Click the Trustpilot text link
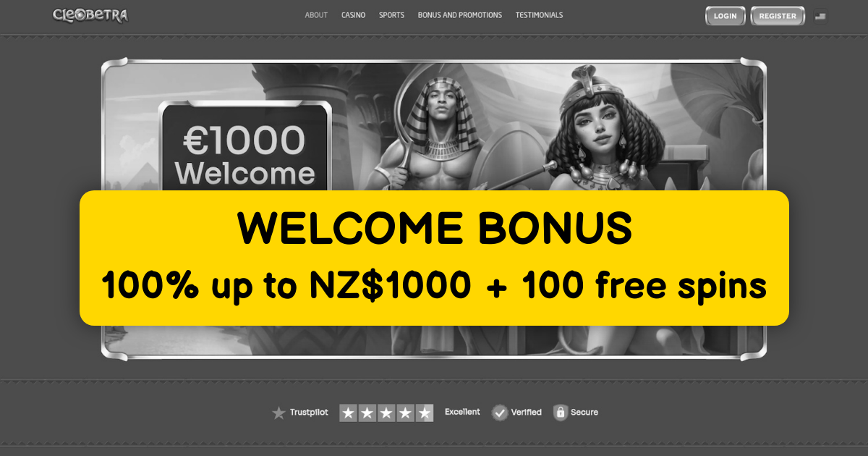Image resolution: width=868 pixels, height=456 pixels. pos(309,413)
